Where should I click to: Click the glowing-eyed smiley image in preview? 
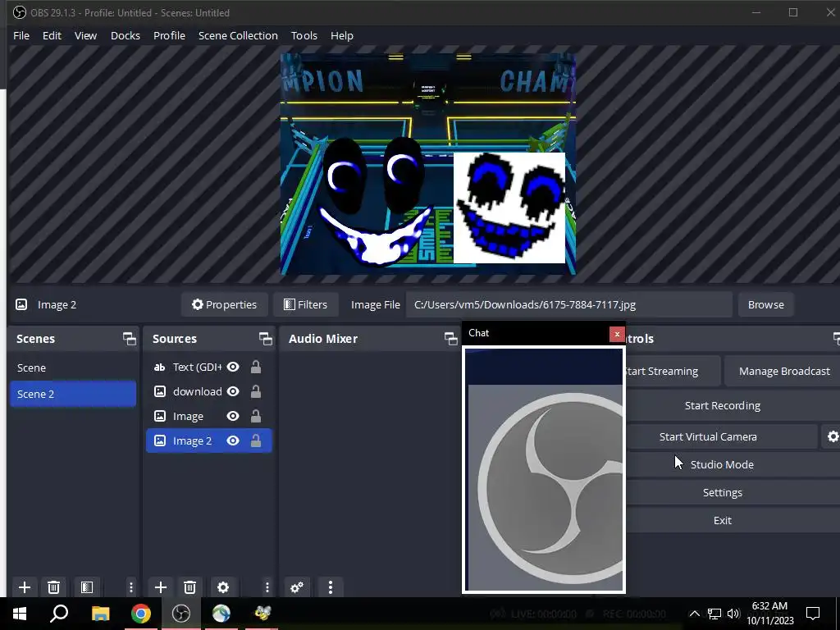375,201
